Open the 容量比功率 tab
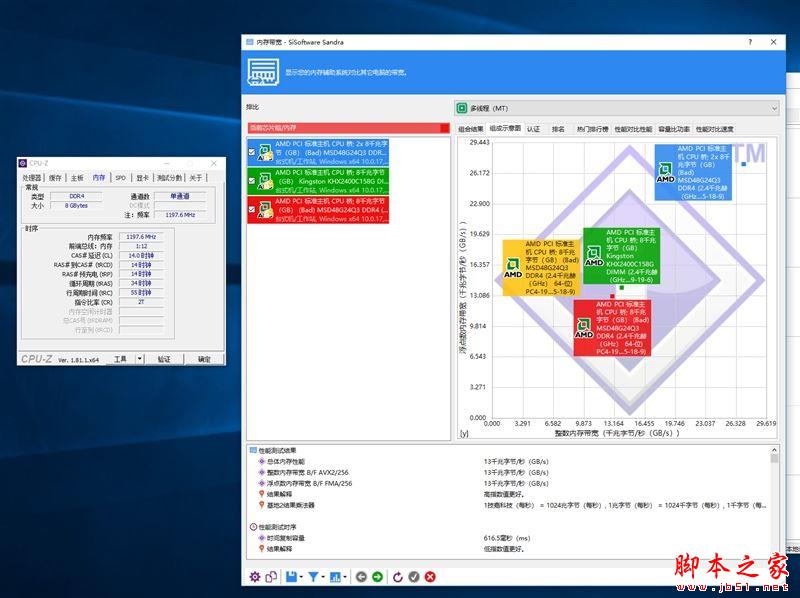Screen dimensions: 800x598 pos(674,129)
